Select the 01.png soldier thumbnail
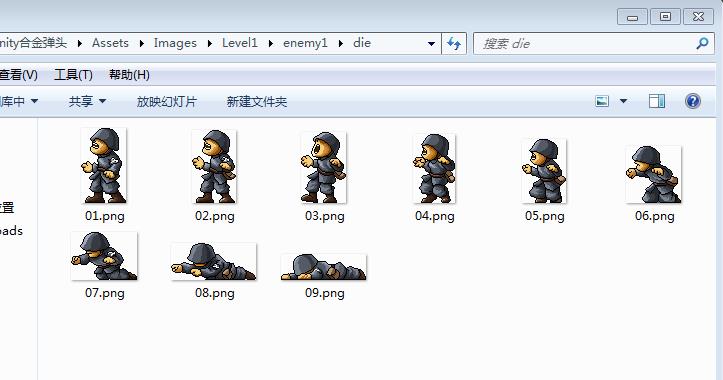The height and width of the screenshot is (380, 723). (104, 166)
